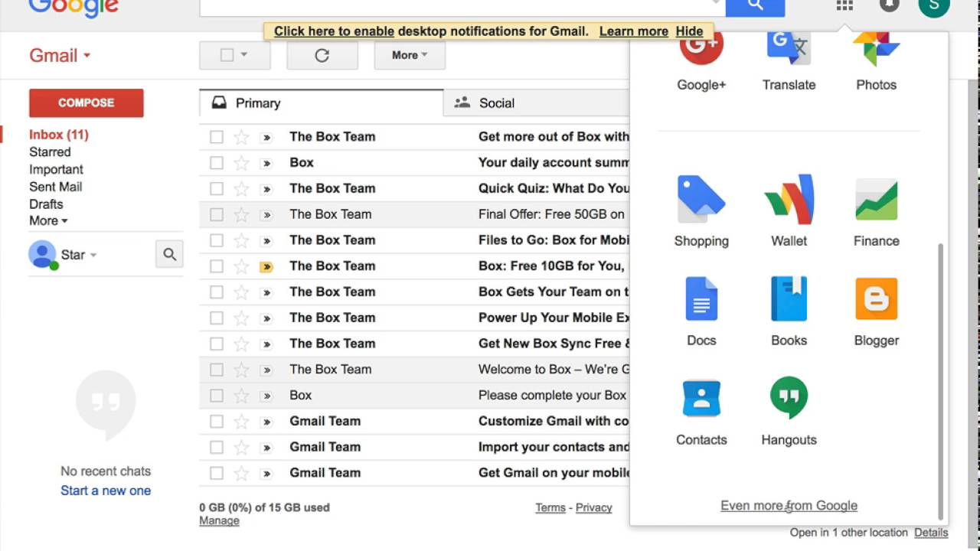Open the Star chat status dropdown
The width and height of the screenshot is (980, 551).
tap(93, 255)
